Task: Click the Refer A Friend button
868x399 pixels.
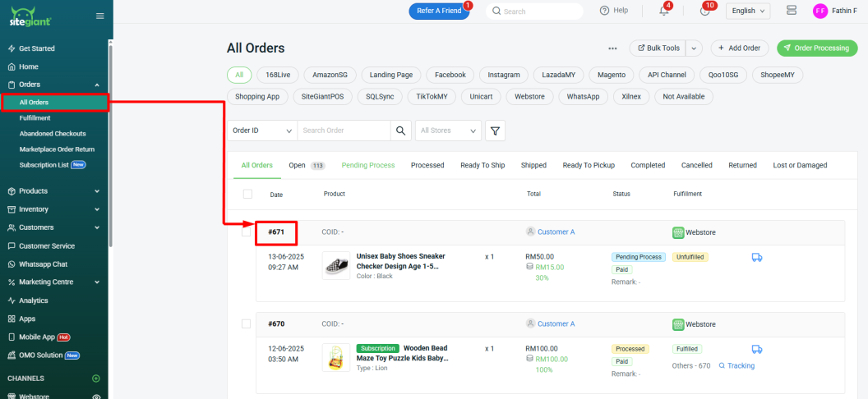Action: [439, 11]
